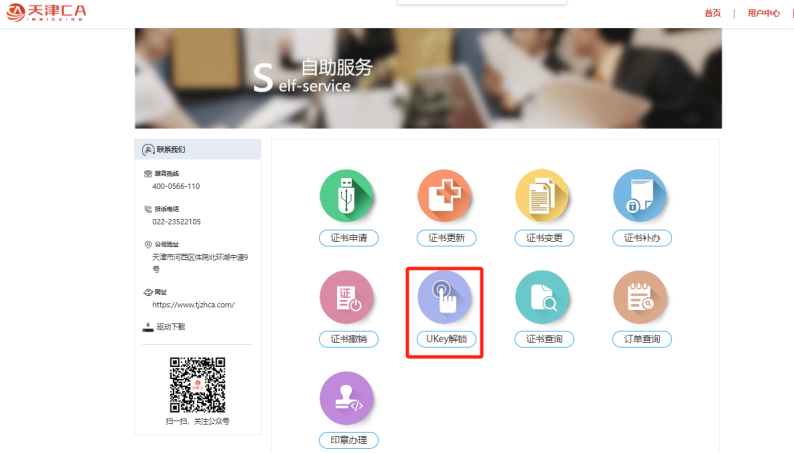Click the 联系我们 panel header

pyautogui.click(x=197, y=149)
